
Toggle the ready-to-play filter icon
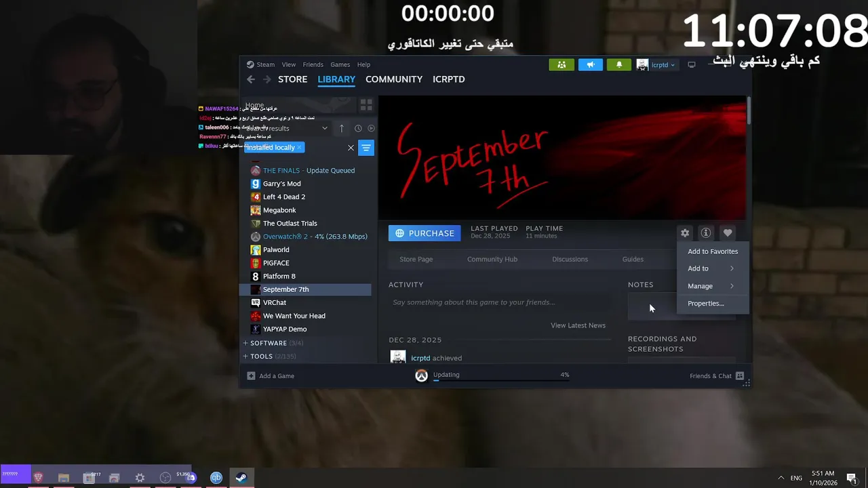pos(371,128)
